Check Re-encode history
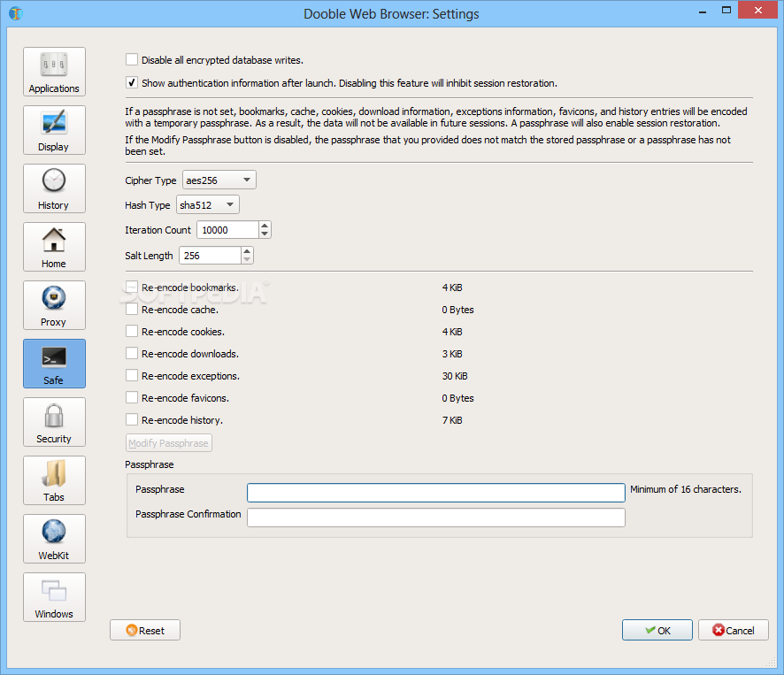Viewport: 784px width, 675px height. pos(132,420)
